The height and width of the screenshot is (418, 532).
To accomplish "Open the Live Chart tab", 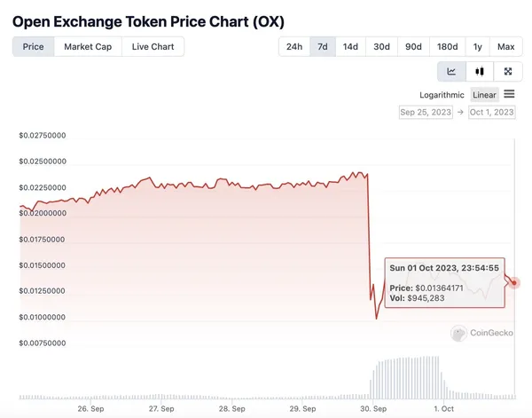I will point(153,46).
